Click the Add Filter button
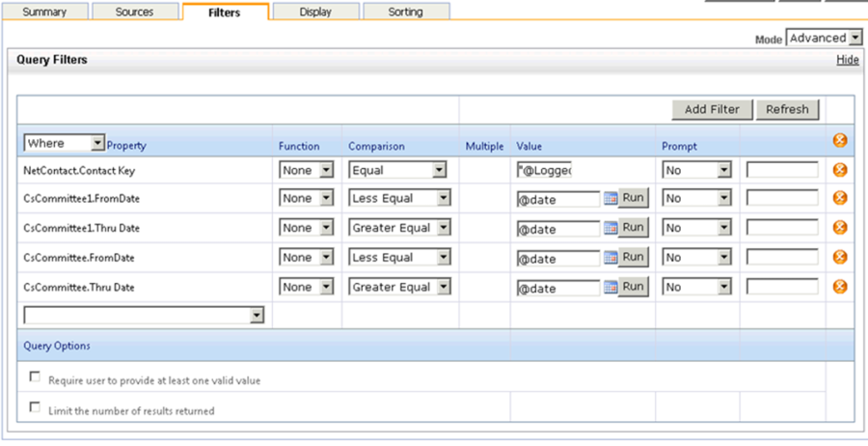 coord(711,109)
